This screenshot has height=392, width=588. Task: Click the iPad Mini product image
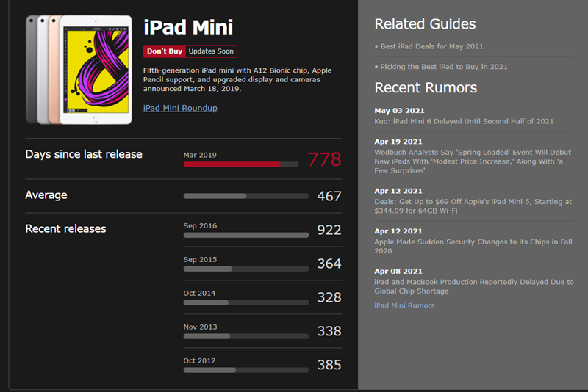[79, 70]
